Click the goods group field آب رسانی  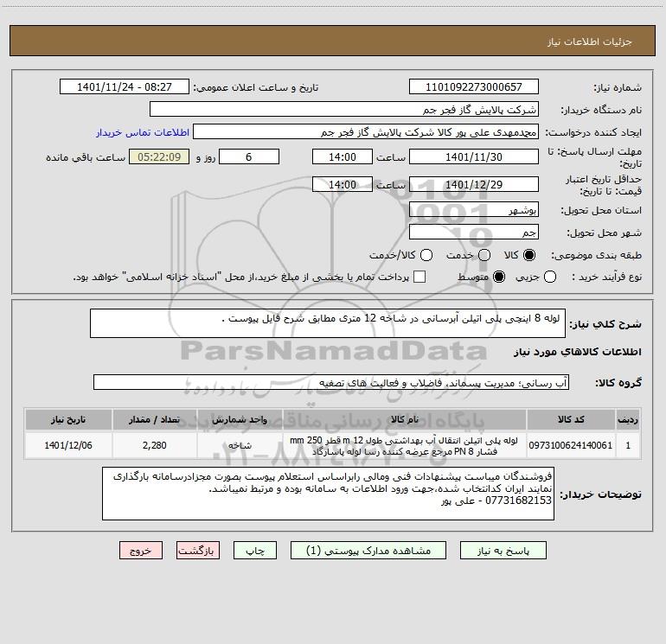click(331, 382)
